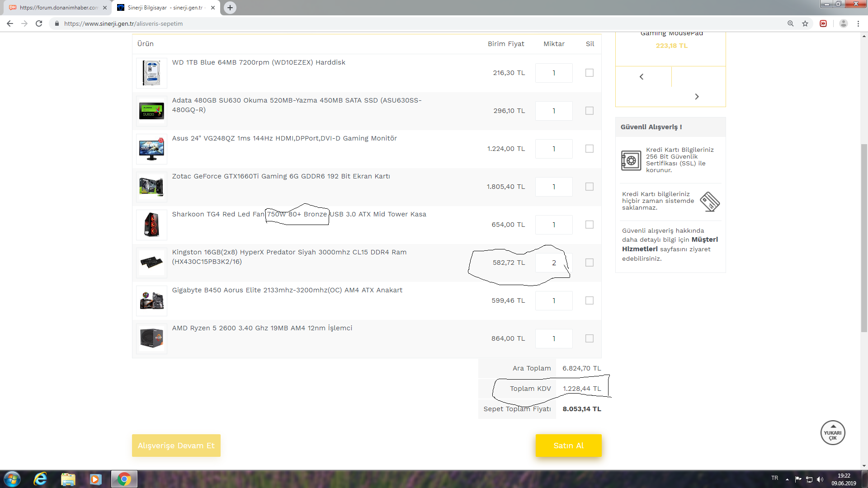The height and width of the screenshot is (488, 868).
Task: Open the Asus 24" VG248QZ monitor link
Action: [284, 138]
